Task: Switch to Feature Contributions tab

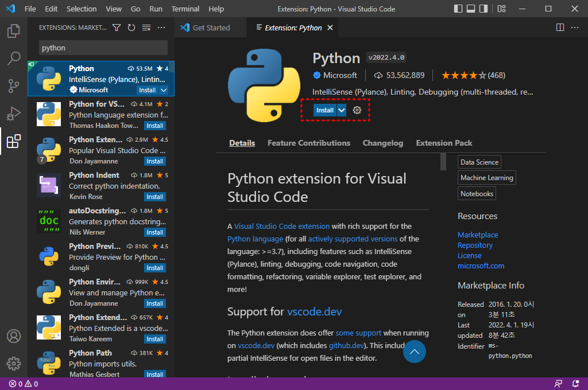Action: click(308, 143)
